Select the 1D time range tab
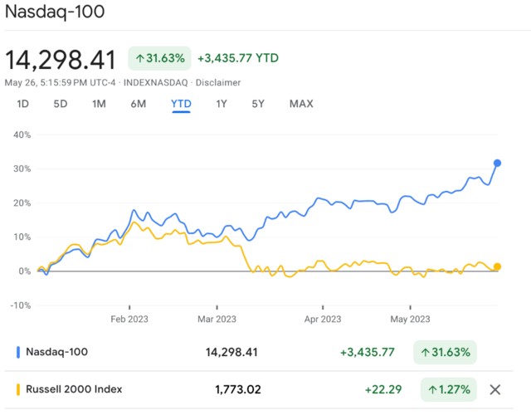 [23, 104]
